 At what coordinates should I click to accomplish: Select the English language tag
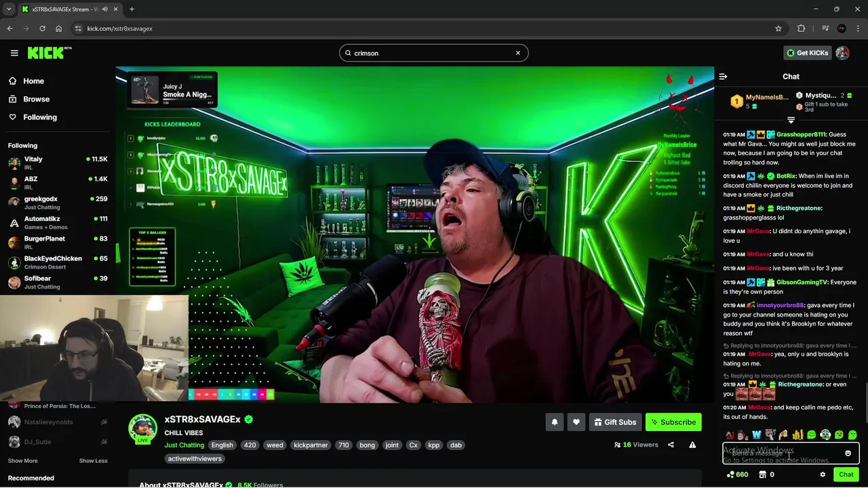click(222, 445)
